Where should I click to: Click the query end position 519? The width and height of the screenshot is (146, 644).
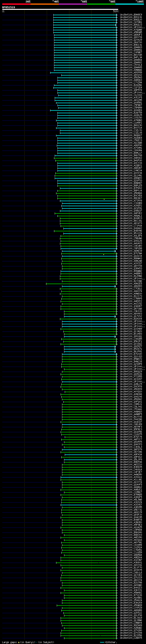coord(115,11)
